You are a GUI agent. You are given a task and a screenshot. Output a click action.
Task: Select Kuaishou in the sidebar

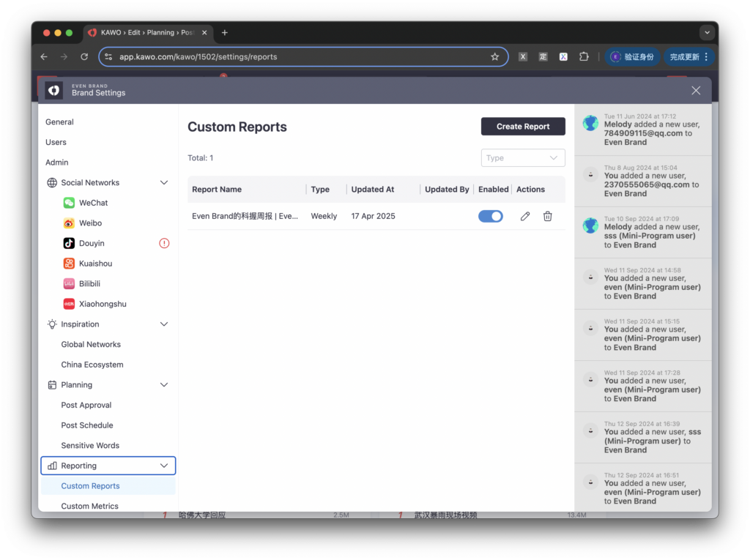pos(95,264)
